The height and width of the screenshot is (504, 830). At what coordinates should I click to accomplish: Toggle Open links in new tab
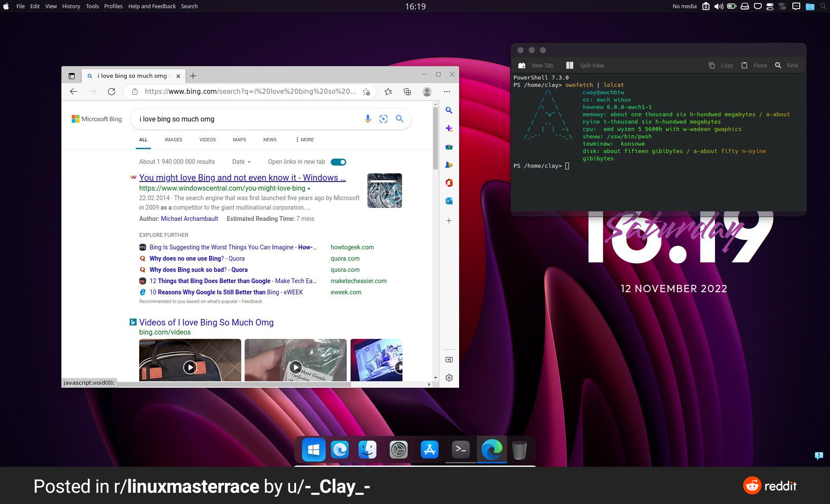point(338,162)
